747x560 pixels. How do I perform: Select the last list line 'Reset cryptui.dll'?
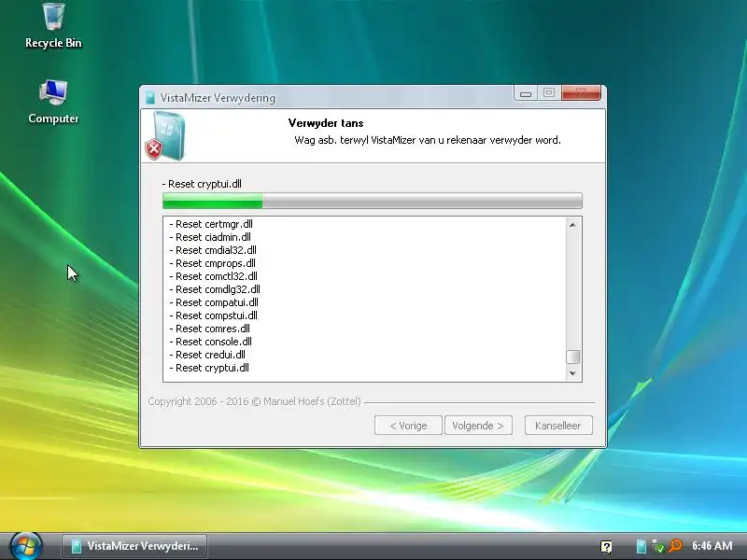click(x=209, y=368)
